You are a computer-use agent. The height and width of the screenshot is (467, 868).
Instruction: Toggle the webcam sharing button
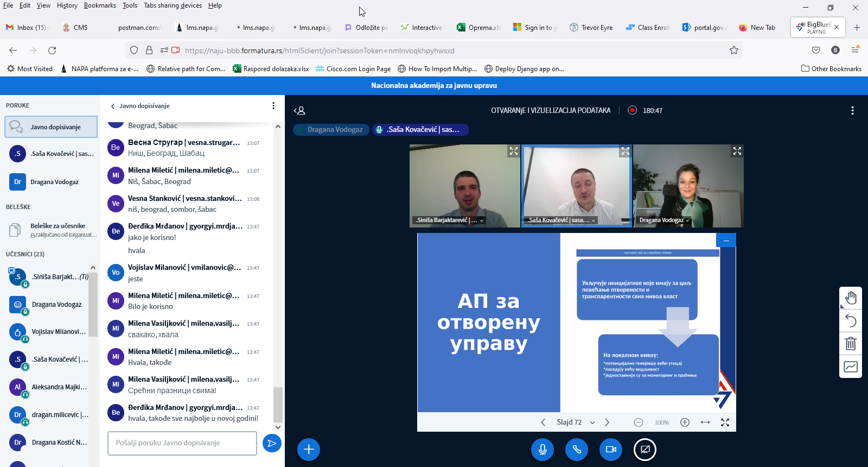pyautogui.click(x=611, y=450)
